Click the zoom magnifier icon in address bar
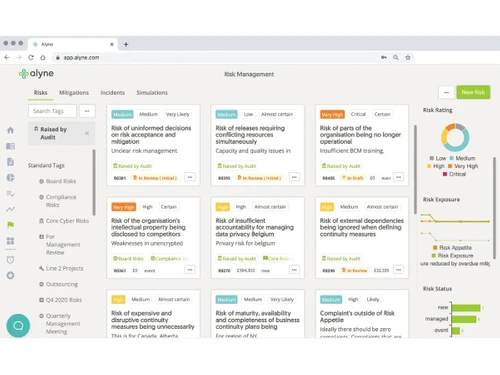 pos(396,57)
